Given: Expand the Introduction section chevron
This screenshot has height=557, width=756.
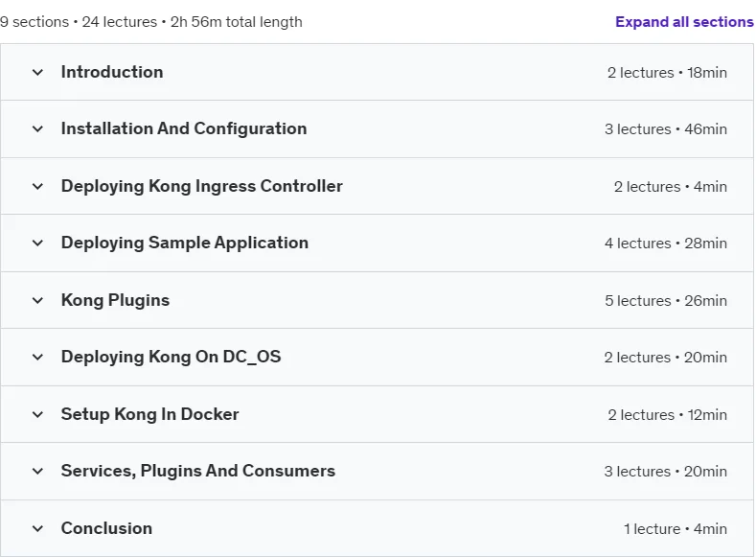Looking at the screenshot, I should [x=37, y=72].
